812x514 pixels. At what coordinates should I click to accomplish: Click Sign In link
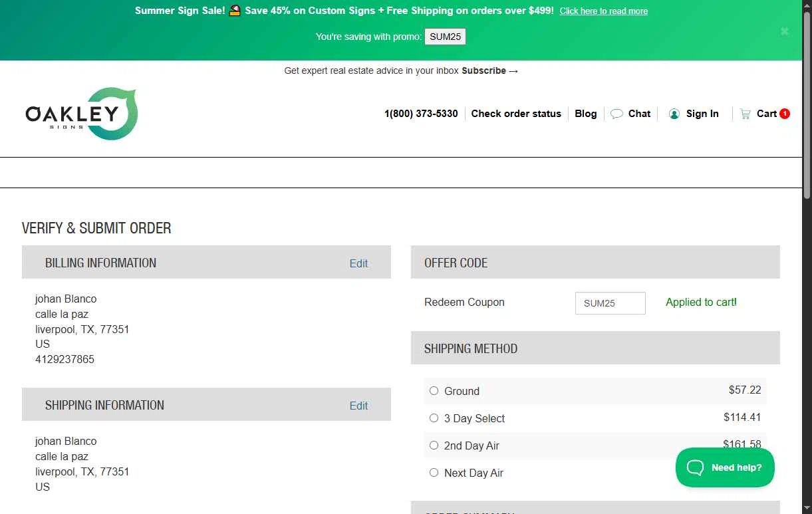click(702, 114)
